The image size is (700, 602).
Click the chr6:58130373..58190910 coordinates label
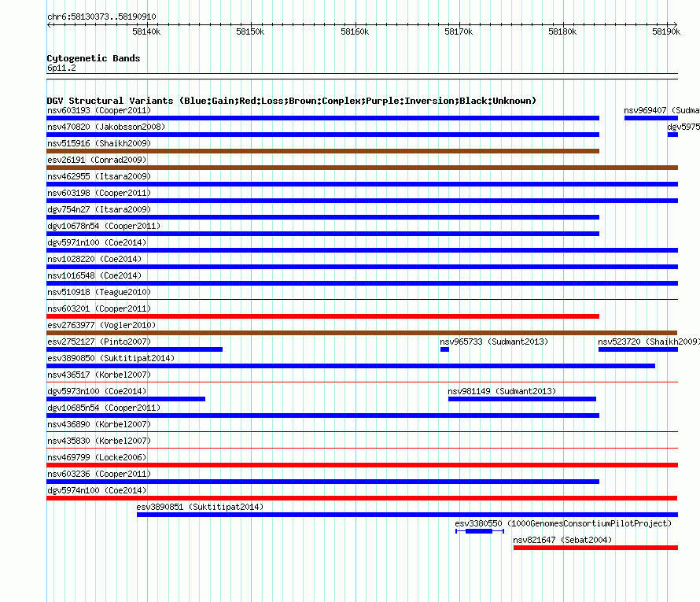101,17
